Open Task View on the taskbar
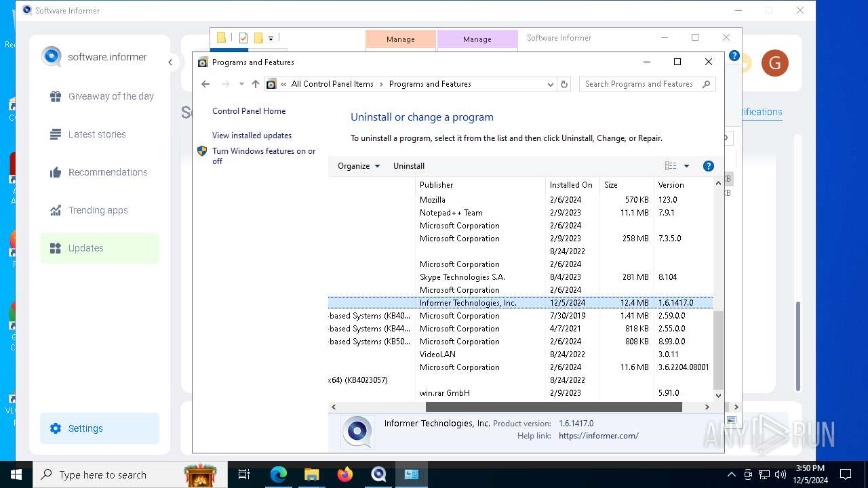 (x=244, y=474)
